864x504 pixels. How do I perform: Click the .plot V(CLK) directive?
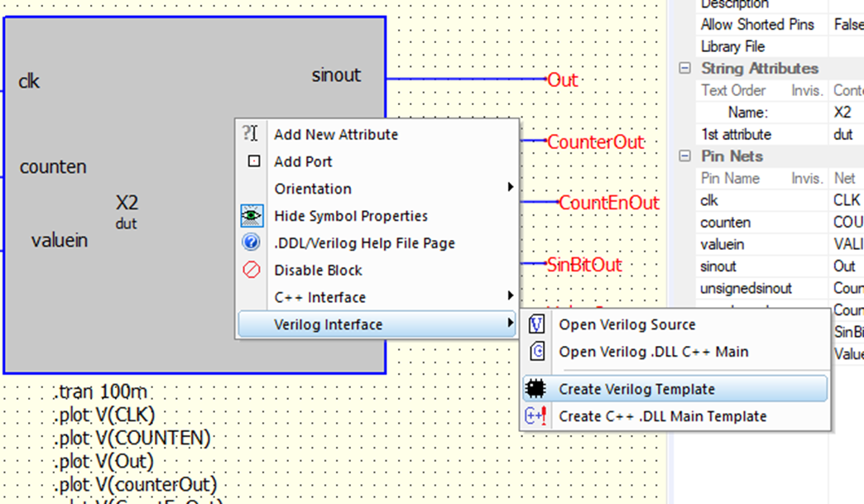(x=105, y=415)
